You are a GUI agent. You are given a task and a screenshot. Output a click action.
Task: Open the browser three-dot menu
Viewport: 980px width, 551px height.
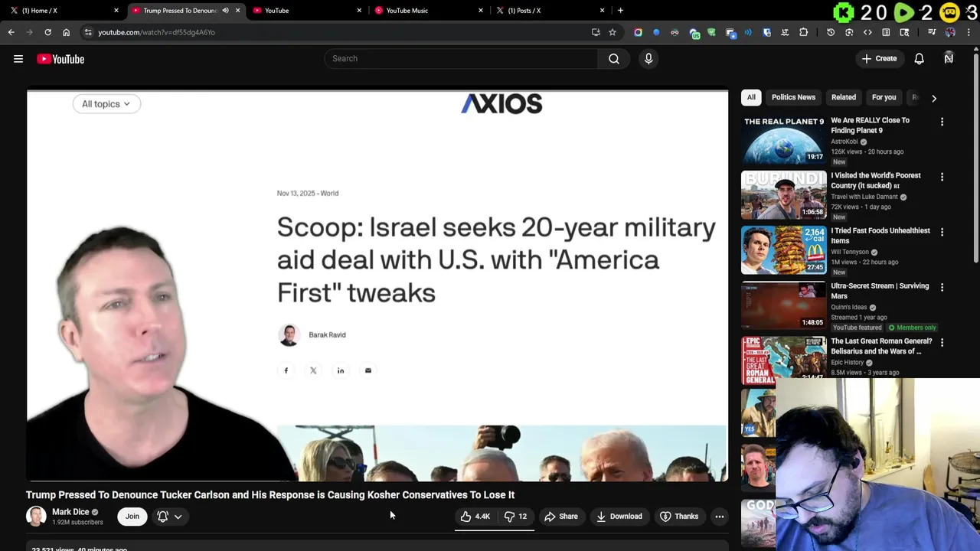969,32
